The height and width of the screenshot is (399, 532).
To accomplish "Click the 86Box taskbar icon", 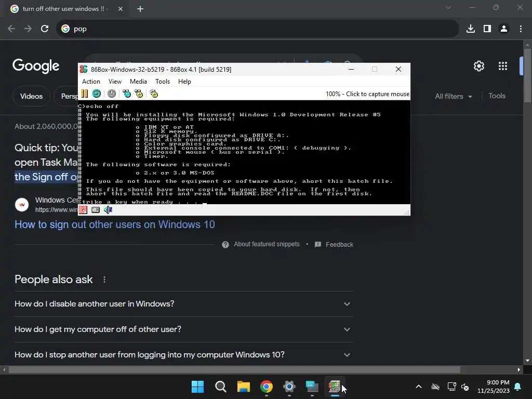I will point(335,387).
